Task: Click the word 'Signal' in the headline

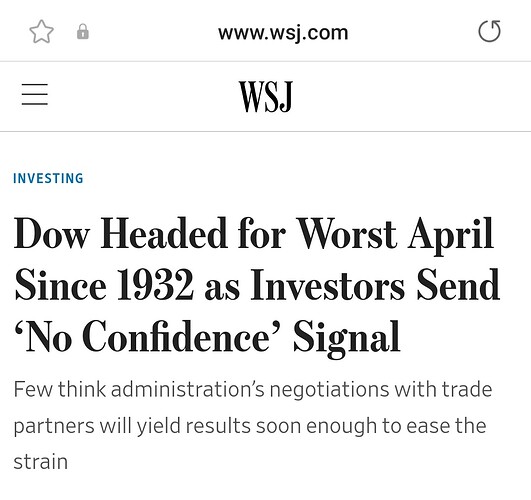Action: (x=347, y=338)
